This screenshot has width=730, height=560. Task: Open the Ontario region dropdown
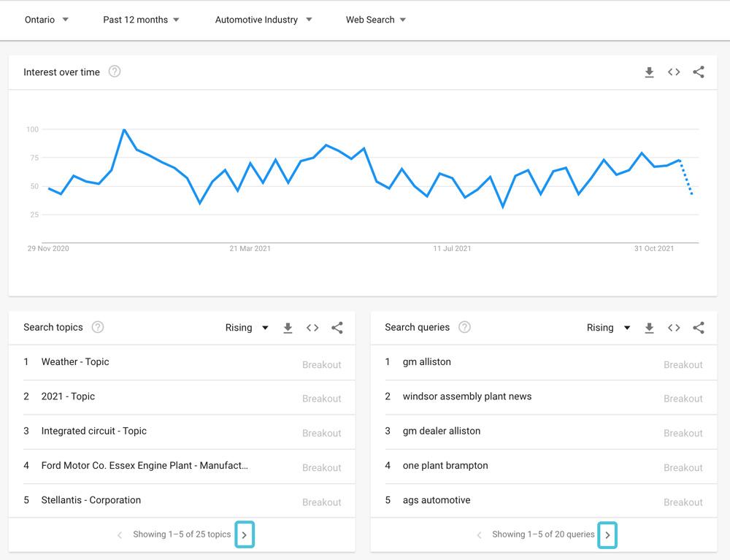(47, 20)
